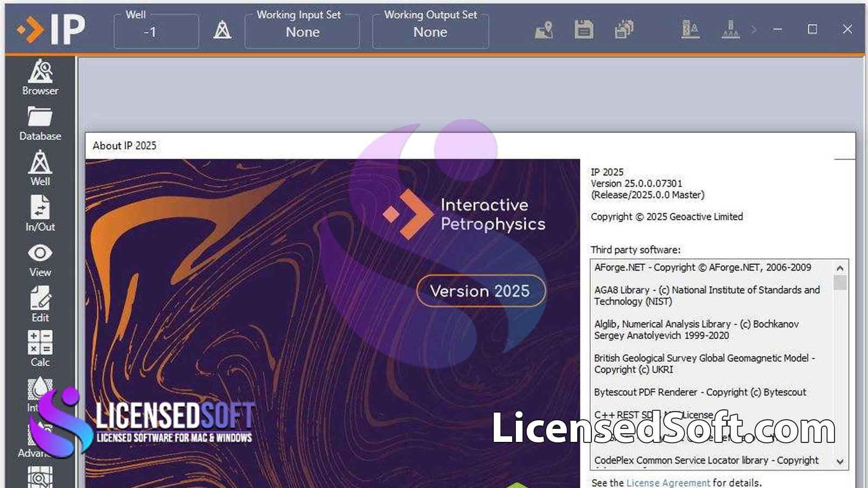Select the AGA8 Library NIST entry
Screen dimensions: 868x488
click(x=707, y=296)
